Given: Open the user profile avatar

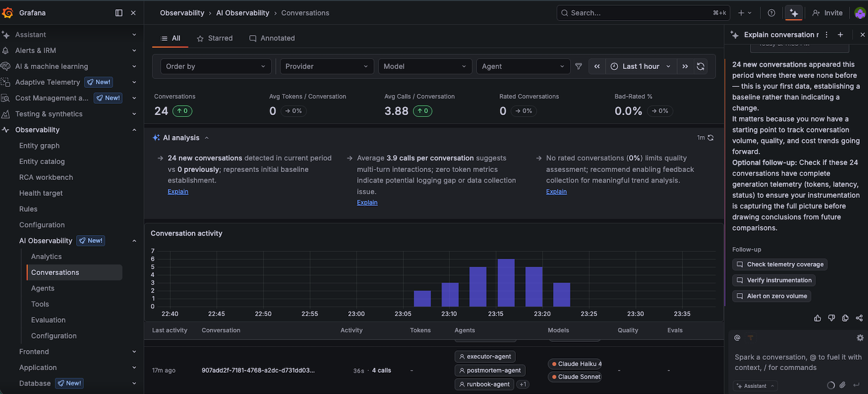Looking at the screenshot, I should coord(860,13).
